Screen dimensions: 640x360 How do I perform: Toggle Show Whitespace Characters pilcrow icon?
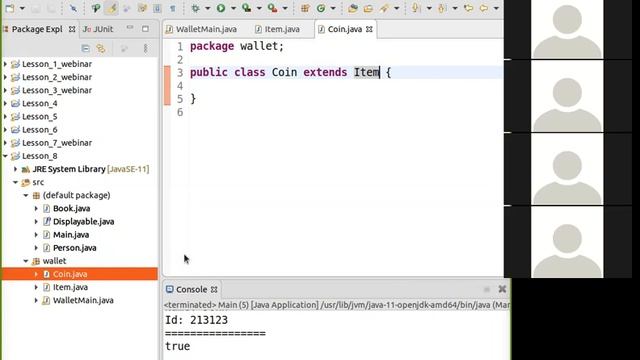(173, 8)
